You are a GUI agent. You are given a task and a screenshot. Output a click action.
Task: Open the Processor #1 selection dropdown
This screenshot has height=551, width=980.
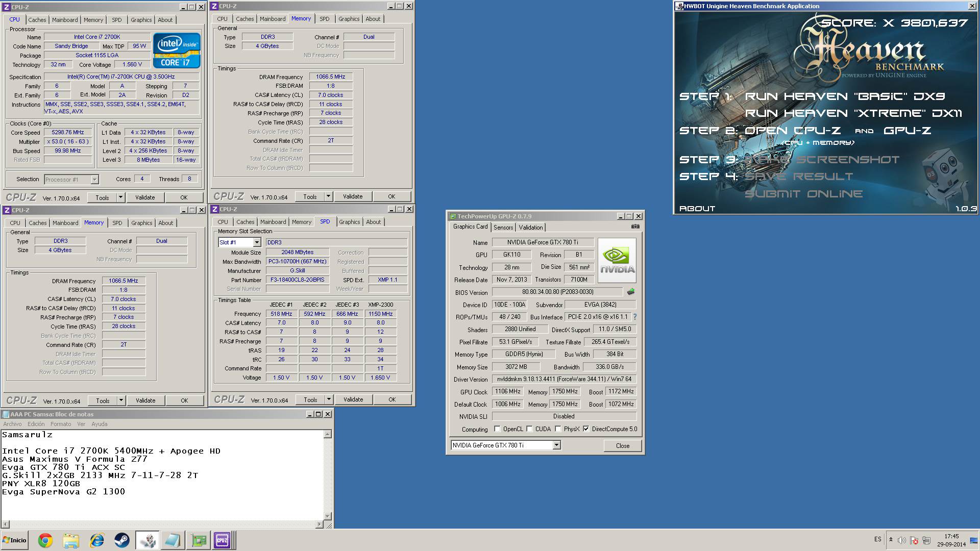click(x=94, y=180)
